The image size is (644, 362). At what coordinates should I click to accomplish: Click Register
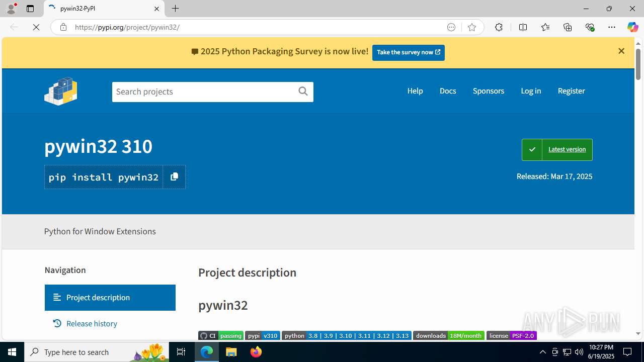(x=571, y=91)
